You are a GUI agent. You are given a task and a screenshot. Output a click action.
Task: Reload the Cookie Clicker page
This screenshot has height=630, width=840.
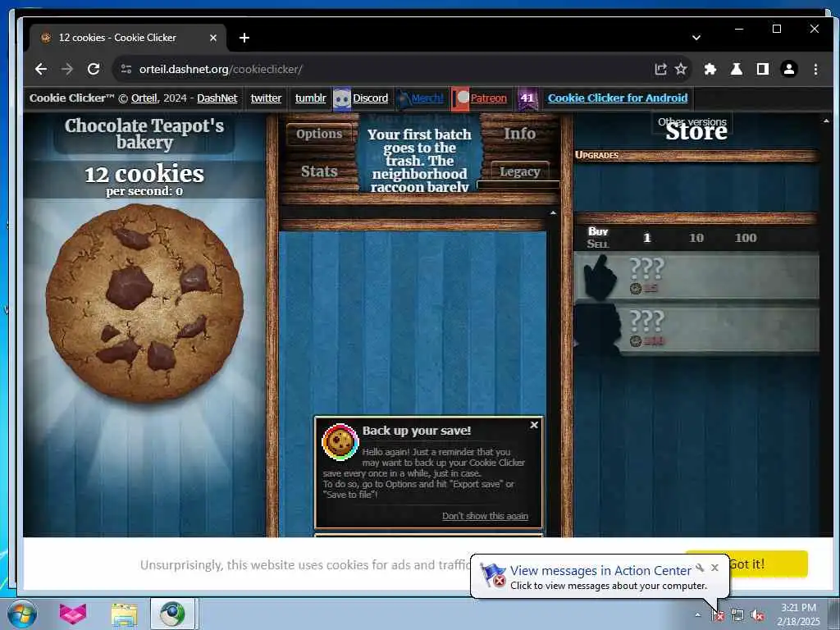pyautogui.click(x=94, y=69)
